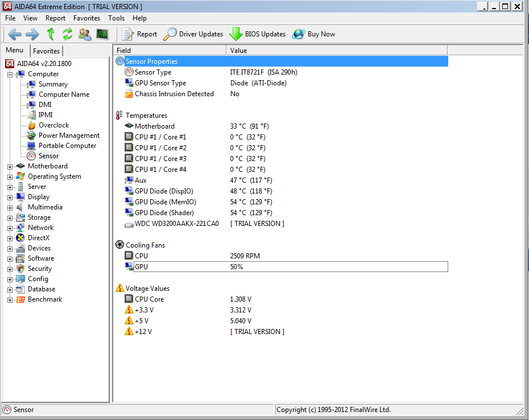Select Summary in the tree
This screenshot has width=529, height=420.
[x=53, y=84]
